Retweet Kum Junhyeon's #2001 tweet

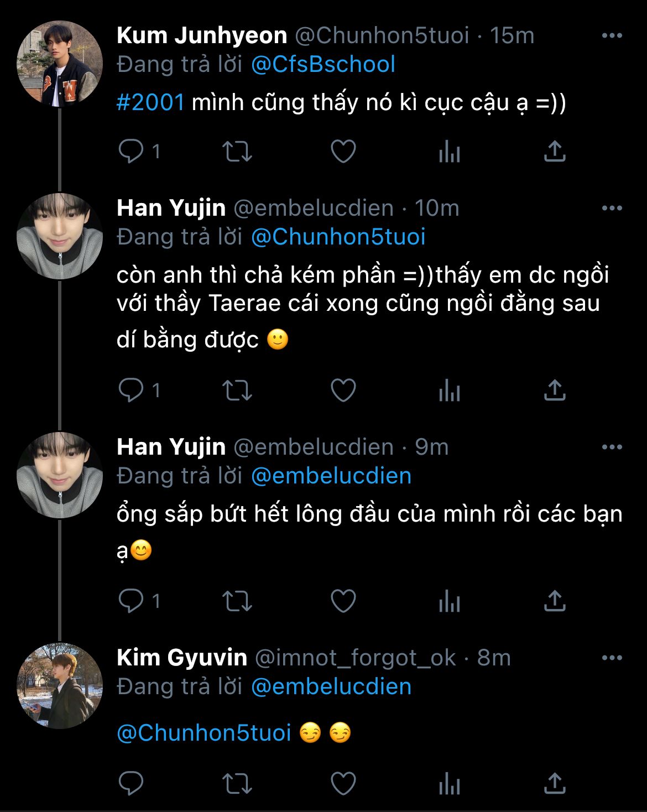click(237, 151)
